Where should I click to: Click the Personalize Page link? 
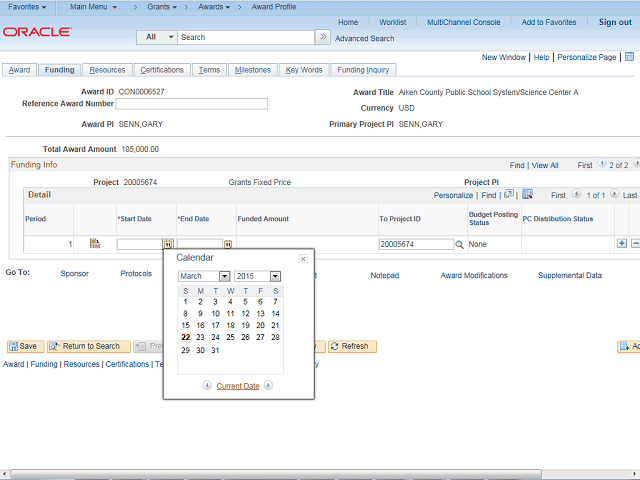[587, 58]
